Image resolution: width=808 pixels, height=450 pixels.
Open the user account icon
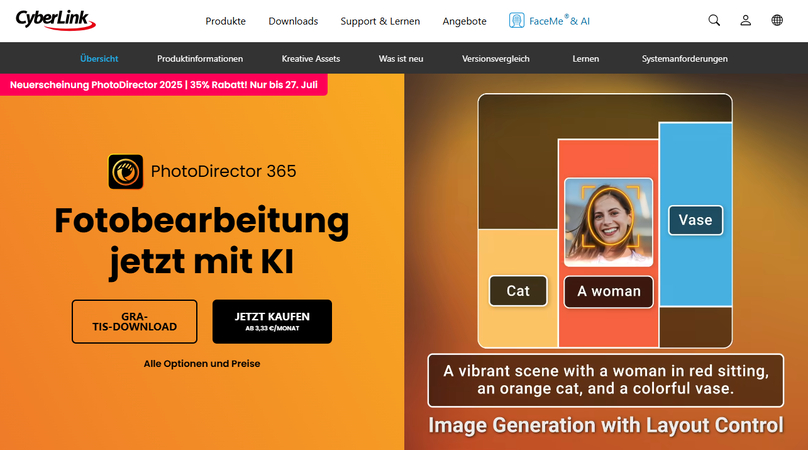(745, 21)
